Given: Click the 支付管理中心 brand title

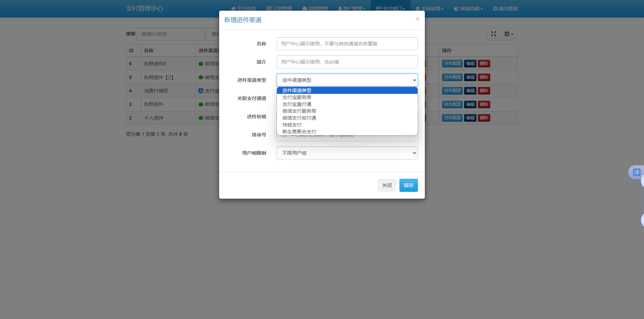Looking at the screenshot, I should pyautogui.click(x=144, y=8).
